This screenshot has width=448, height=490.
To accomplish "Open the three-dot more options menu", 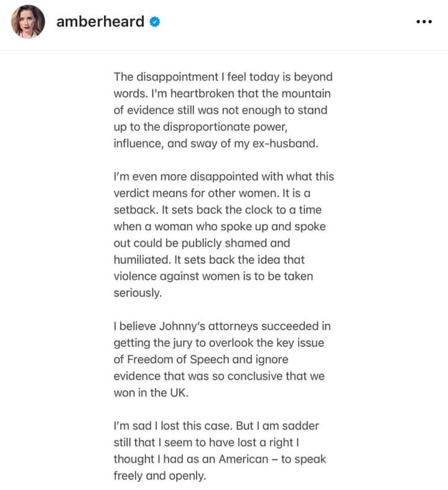I will coord(423,22).
